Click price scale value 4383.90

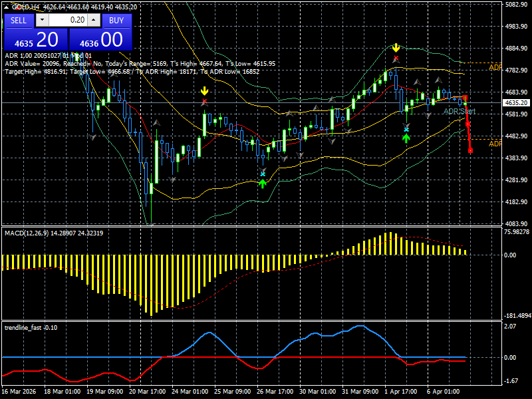tap(516, 158)
